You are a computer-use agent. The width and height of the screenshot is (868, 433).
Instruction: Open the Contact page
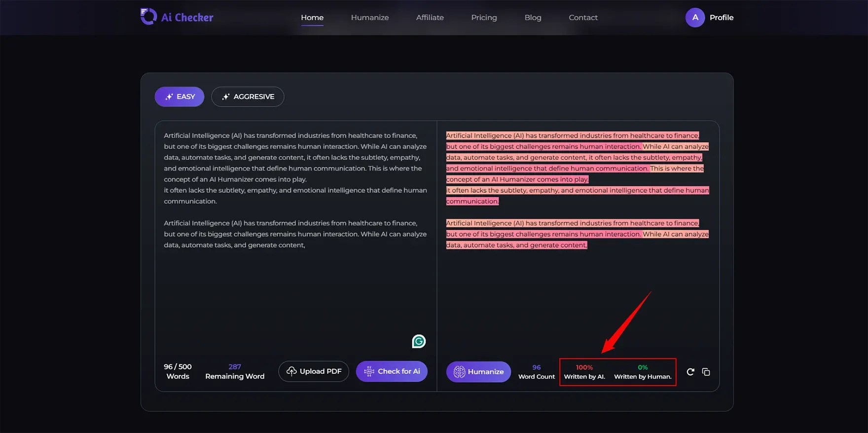click(583, 17)
